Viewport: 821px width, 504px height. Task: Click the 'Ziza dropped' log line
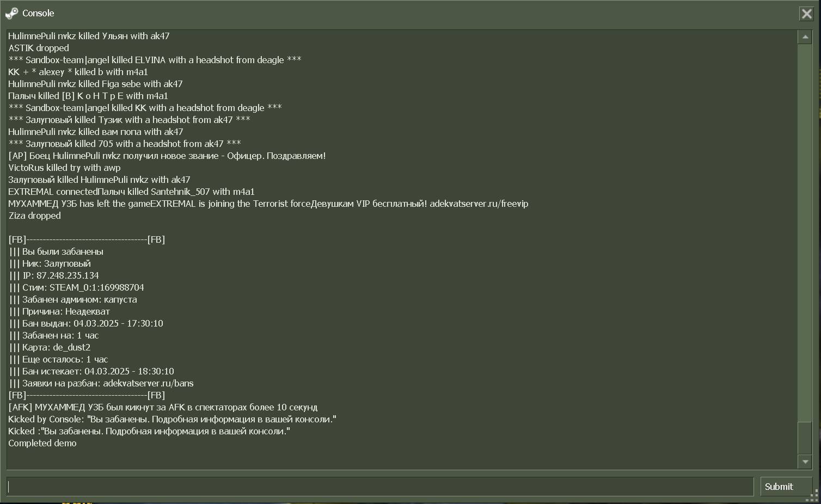(35, 216)
